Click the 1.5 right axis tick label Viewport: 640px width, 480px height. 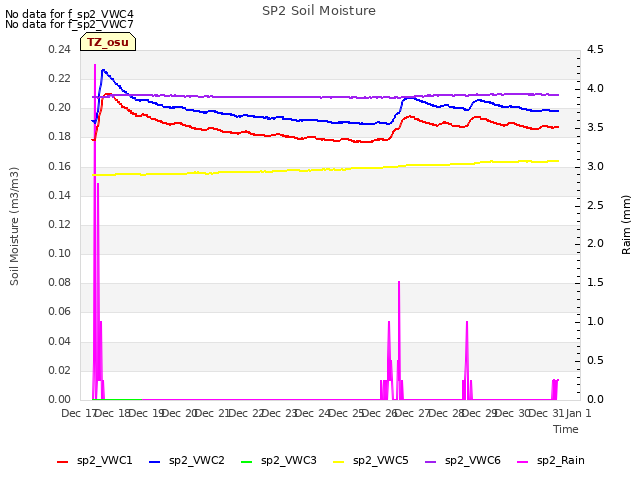click(x=595, y=282)
